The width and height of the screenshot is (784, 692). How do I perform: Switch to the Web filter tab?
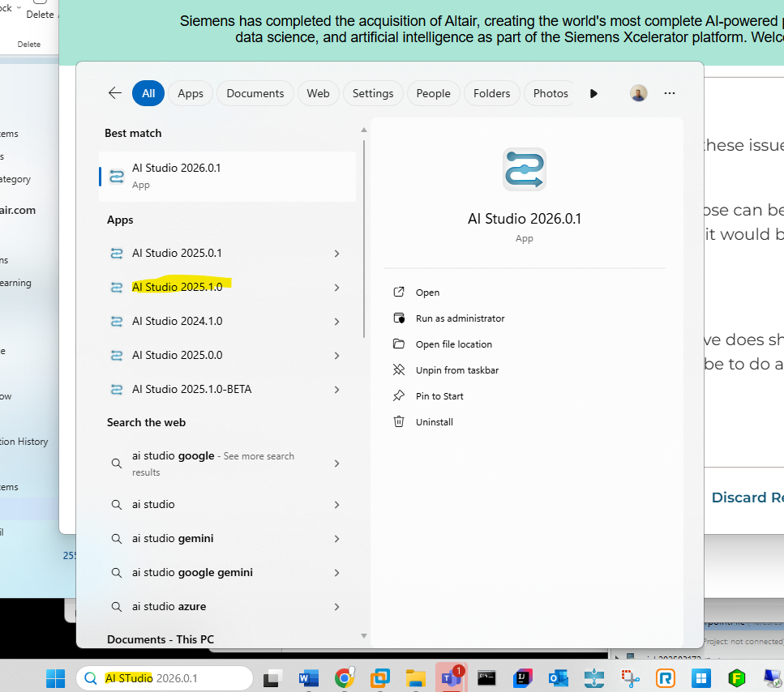click(x=318, y=93)
